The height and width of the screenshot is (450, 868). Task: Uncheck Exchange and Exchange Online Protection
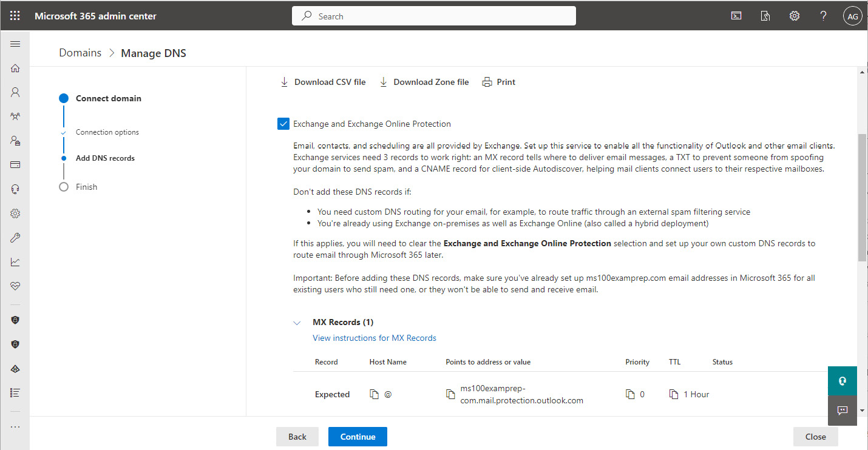pyautogui.click(x=283, y=124)
